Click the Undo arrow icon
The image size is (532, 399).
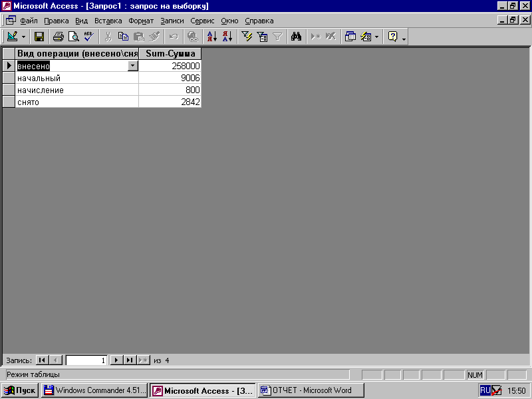(174, 37)
